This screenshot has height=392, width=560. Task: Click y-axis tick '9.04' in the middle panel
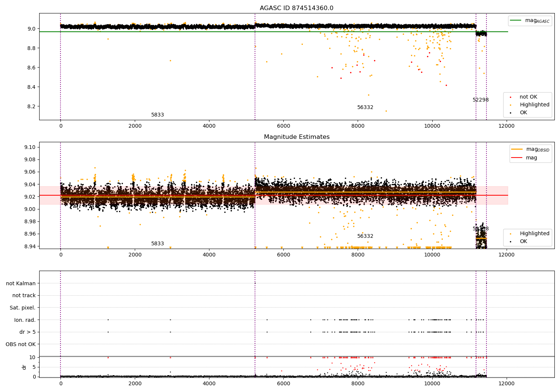[30, 184]
